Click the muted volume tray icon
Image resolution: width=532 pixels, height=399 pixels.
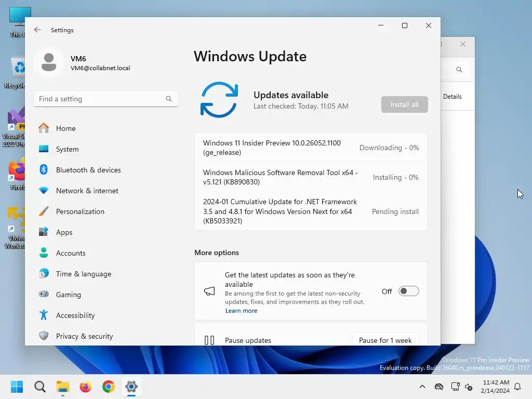[x=469, y=387]
